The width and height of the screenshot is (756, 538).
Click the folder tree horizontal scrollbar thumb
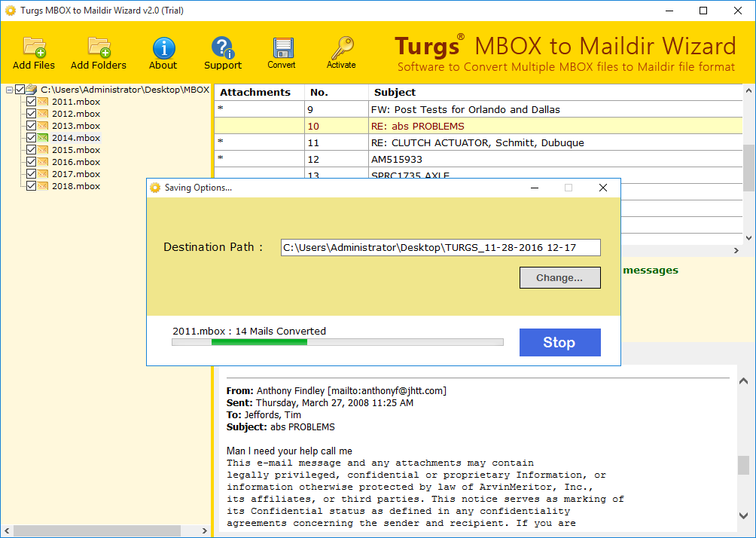tap(97, 530)
